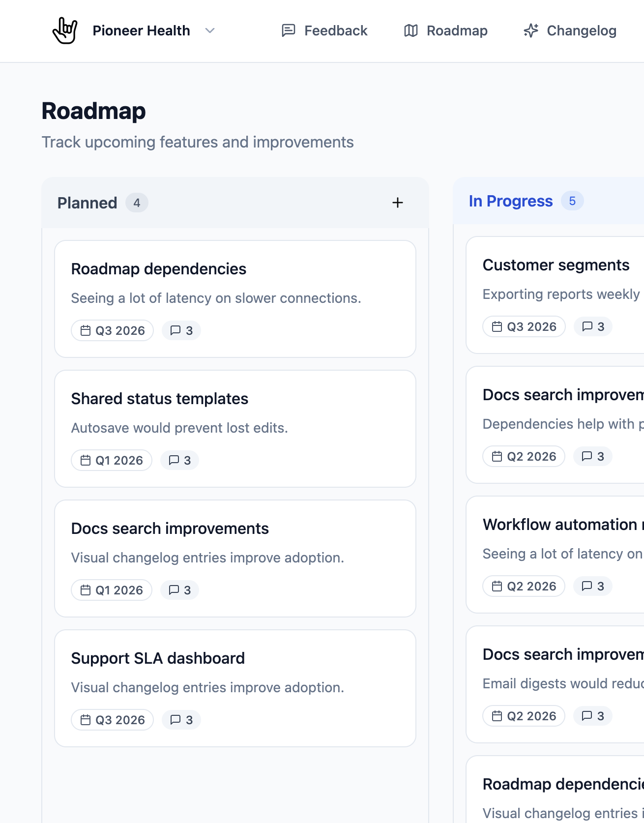Click Q3 2026 tag on Roadmap dependencies
Image resolution: width=644 pixels, height=823 pixels.
113,330
